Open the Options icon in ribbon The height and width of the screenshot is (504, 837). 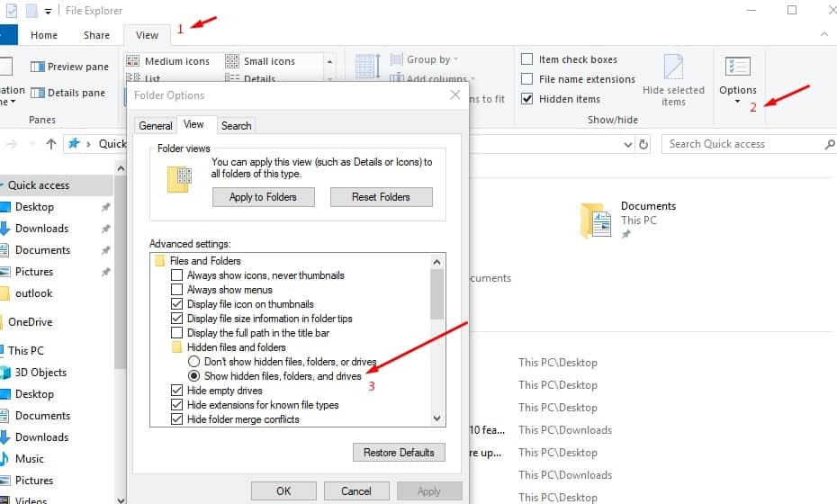point(738,67)
